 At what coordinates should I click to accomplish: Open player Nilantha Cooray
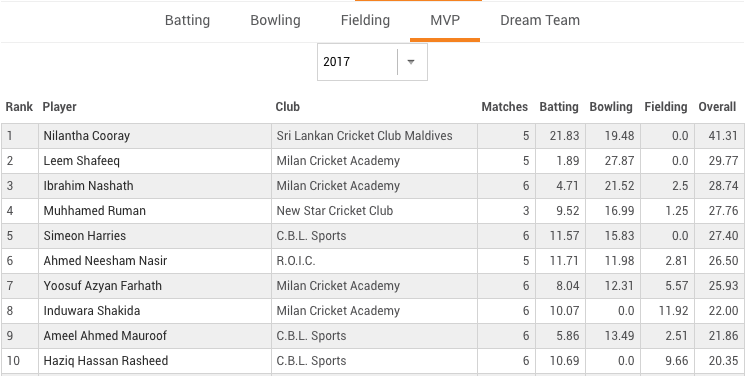87,136
